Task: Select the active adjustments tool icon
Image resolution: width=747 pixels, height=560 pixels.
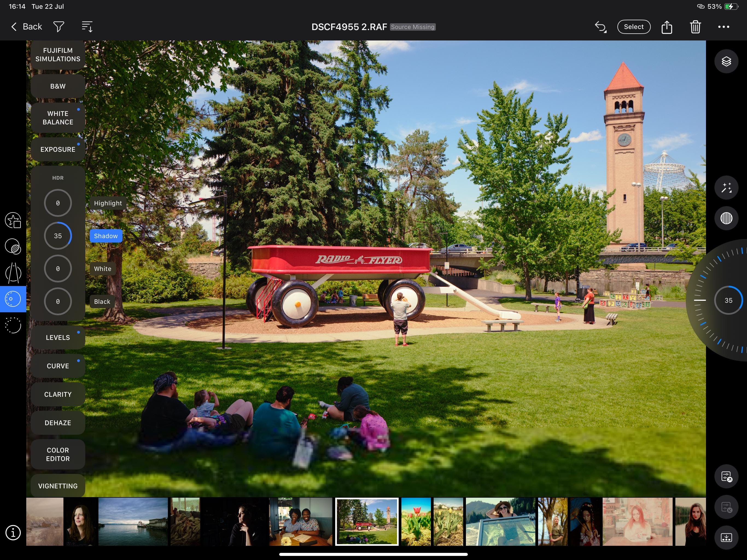Action: point(13,299)
